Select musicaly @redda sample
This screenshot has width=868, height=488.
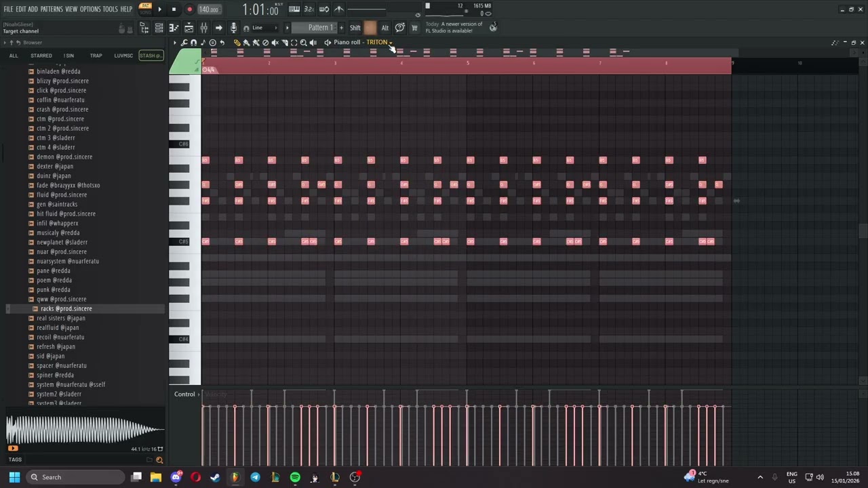[x=58, y=232]
